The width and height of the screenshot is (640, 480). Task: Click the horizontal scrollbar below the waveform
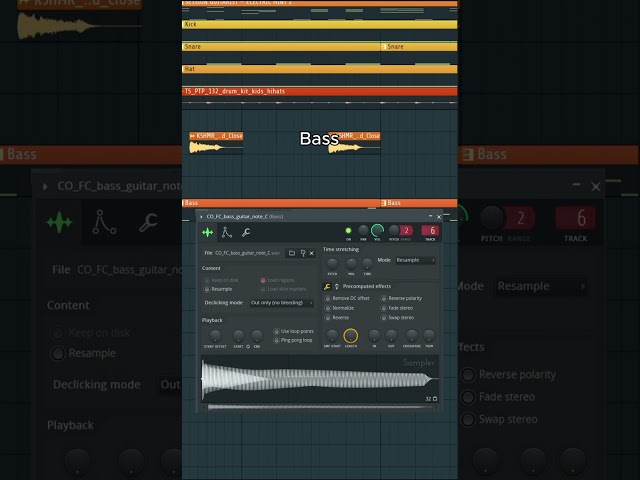coord(320,407)
